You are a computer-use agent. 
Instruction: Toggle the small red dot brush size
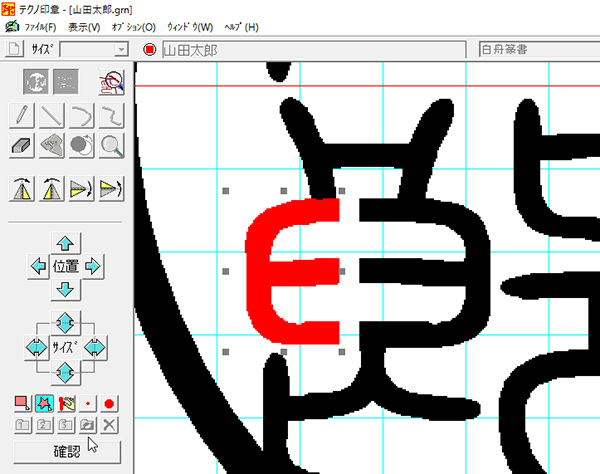(x=88, y=403)
